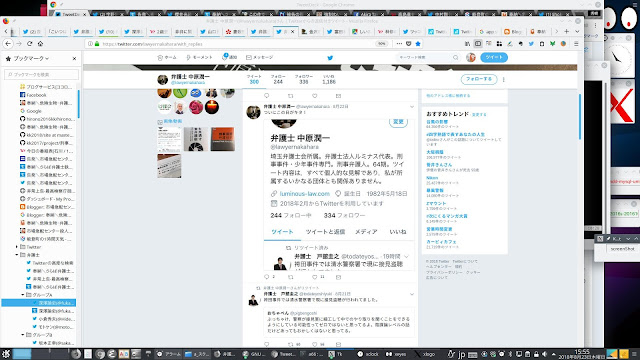Open the アラーム task in the taskbar
The image size is (640, 360).
click(x=169, y=354)
